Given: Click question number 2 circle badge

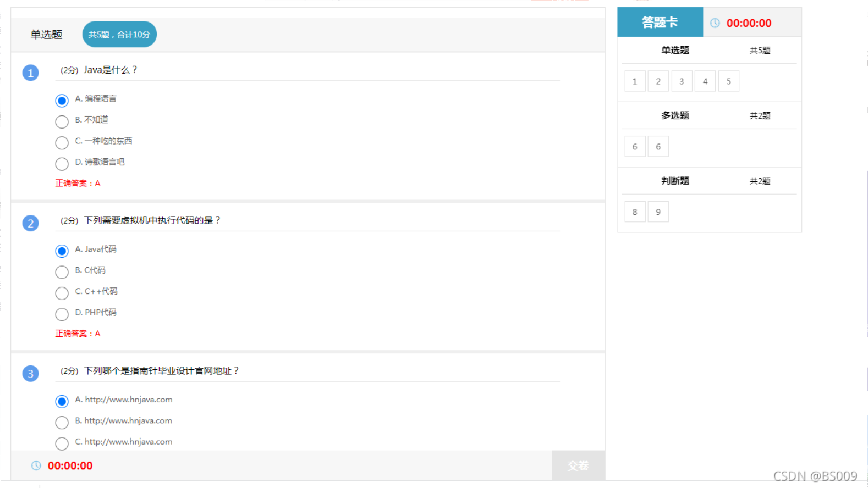Looking at the screenshot, I should (31, 223).
